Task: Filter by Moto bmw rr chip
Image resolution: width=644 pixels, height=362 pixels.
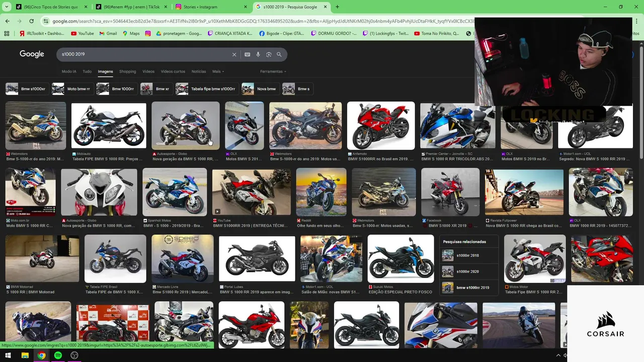Action: (x=72, y=89)
